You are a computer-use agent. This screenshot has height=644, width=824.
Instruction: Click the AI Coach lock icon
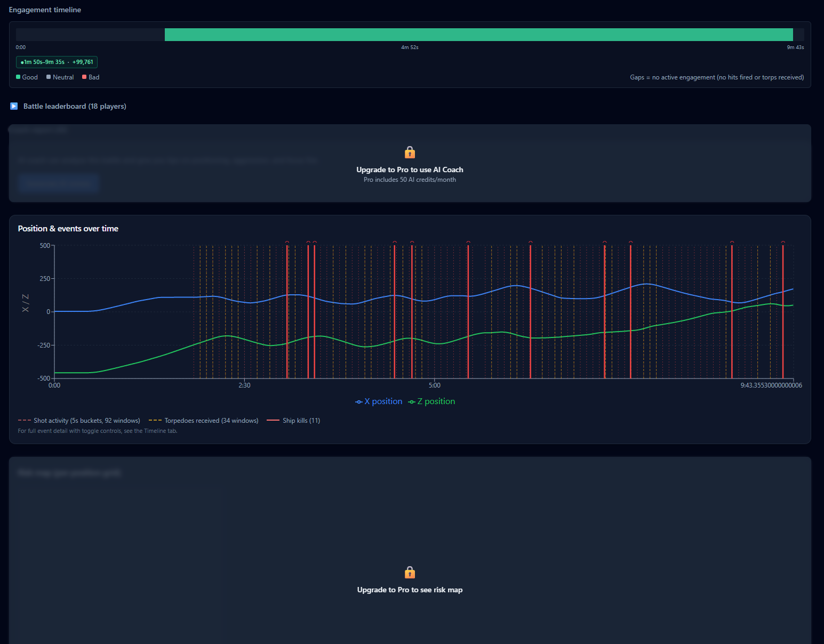click(x=410, y=152)
